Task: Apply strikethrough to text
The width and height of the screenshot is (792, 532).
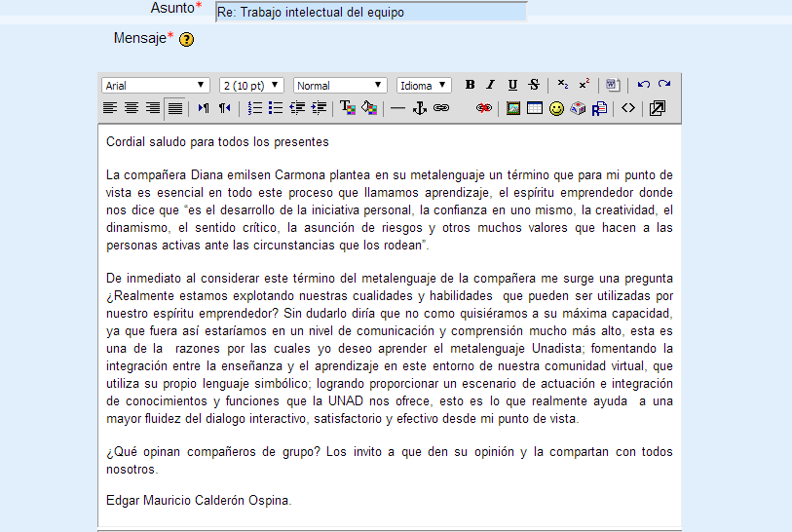Action: [534, 86]
